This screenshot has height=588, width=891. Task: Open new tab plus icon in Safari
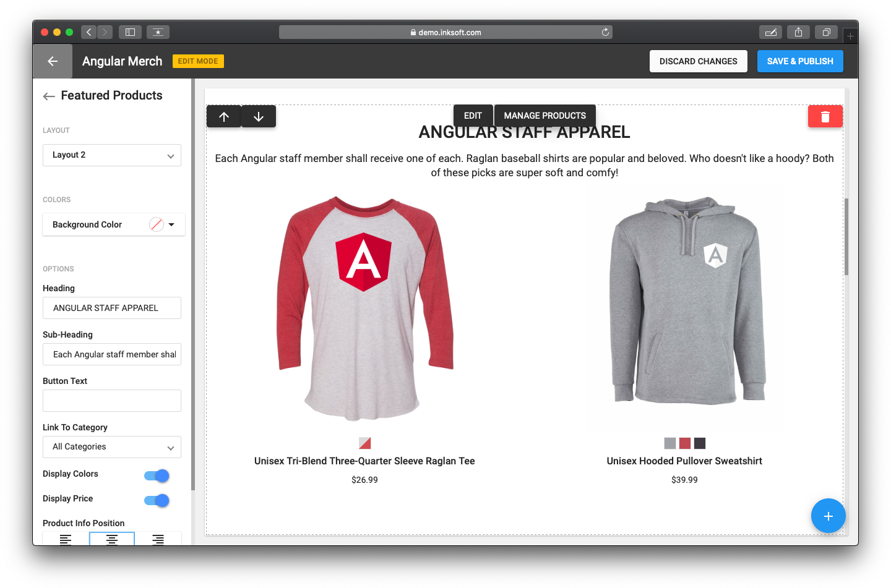coord(850,36)
